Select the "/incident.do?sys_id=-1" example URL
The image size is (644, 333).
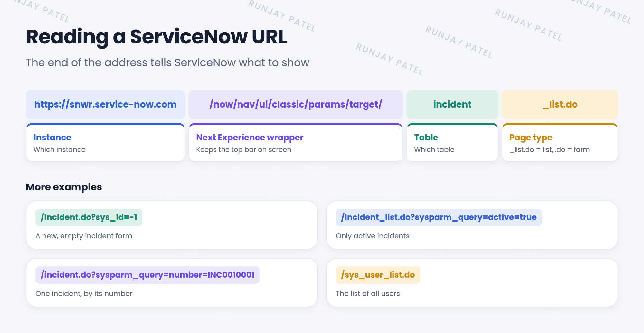click(89, 217)
